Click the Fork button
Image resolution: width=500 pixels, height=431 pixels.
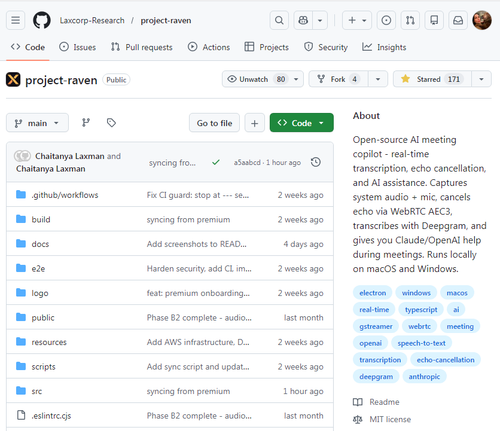pyautogui.click(x=338, y=79)
